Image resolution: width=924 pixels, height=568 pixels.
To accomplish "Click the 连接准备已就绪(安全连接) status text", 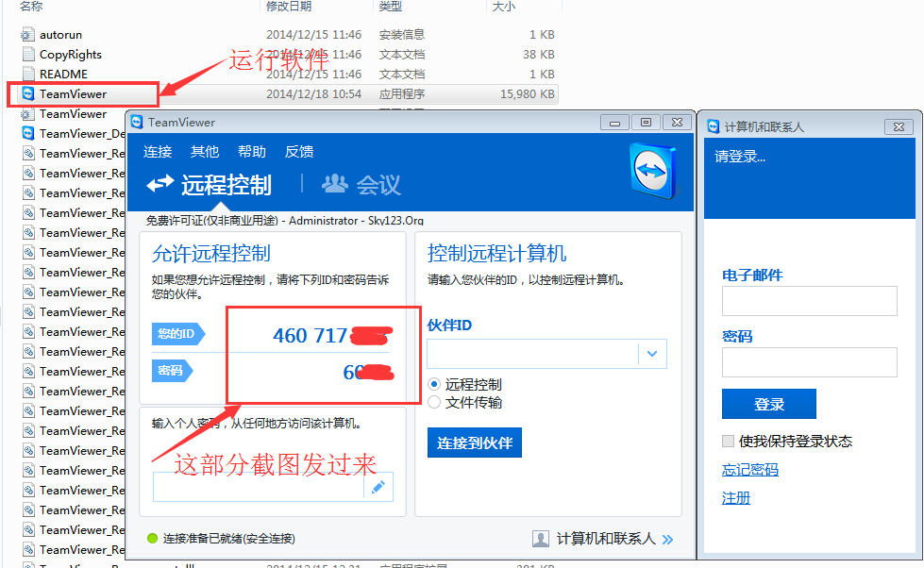I will pyautogui.click(x=229, y=539).
